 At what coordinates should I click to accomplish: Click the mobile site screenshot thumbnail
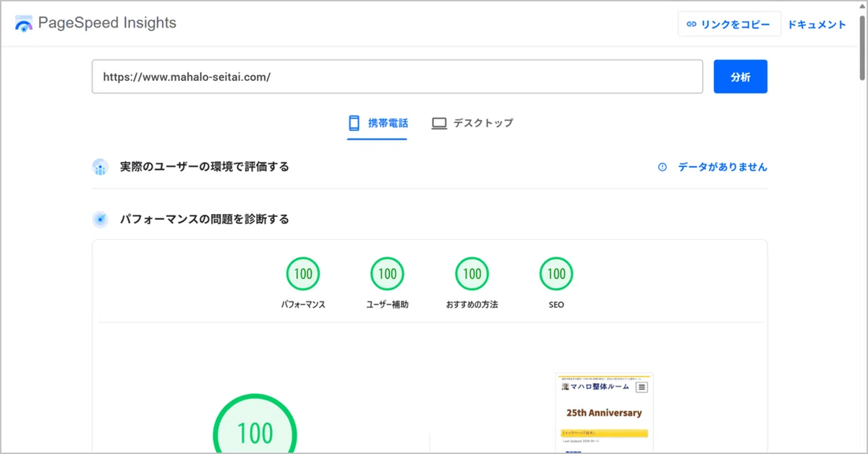pos(604,413)
